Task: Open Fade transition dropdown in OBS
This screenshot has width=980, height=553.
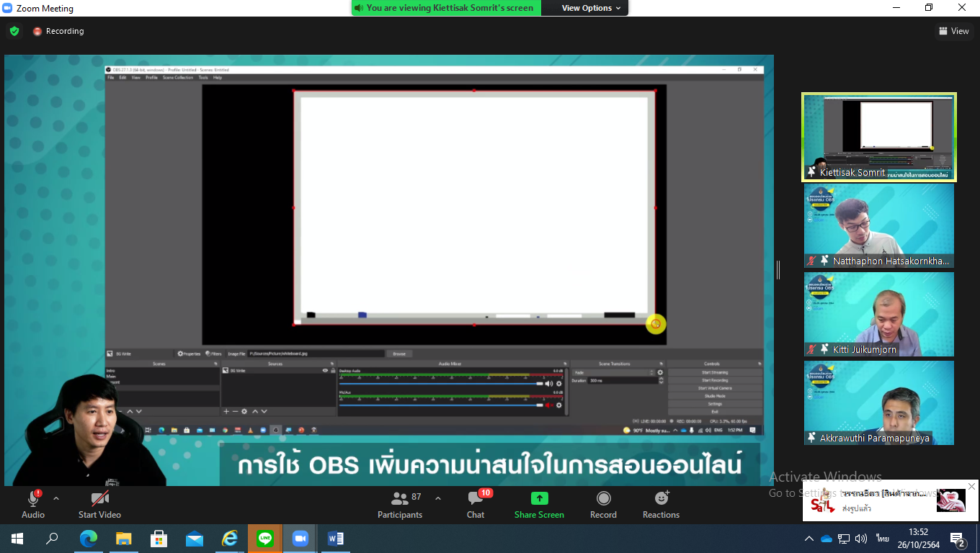Action: [614, 372]
